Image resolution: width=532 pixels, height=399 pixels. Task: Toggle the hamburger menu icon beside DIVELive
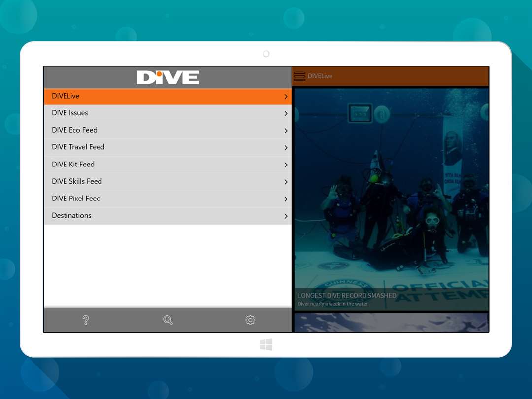299,76
